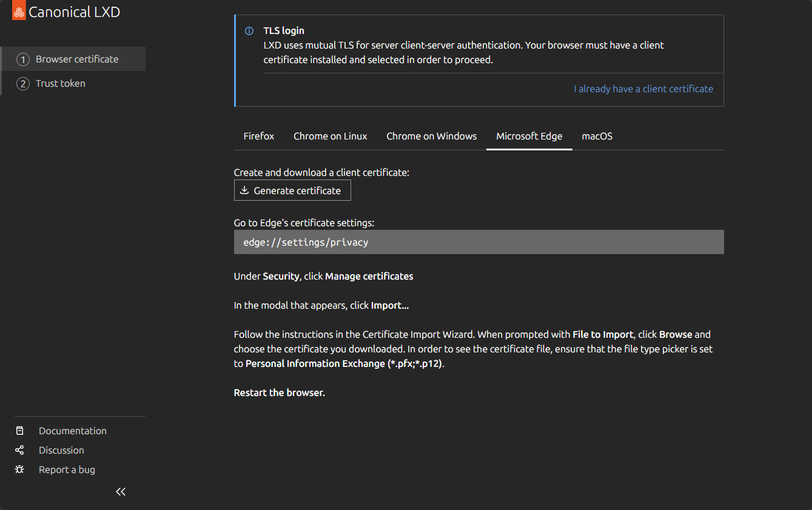Open the Discussion link

pos(61,450)
